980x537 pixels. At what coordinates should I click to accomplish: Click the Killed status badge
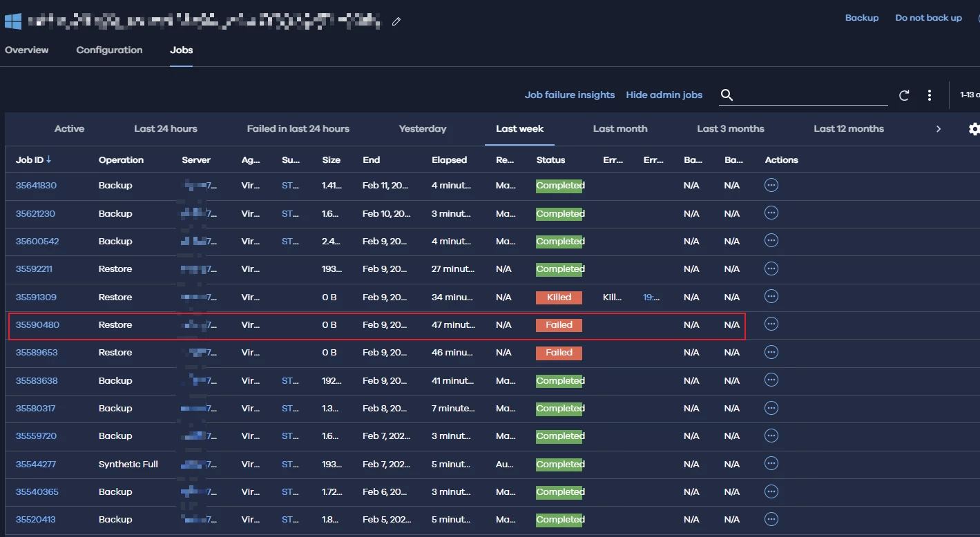(x=559, y=297)
